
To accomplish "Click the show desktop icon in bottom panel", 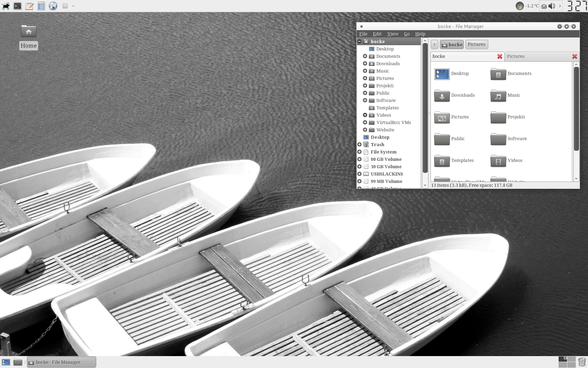I will [x=6, y=362].
